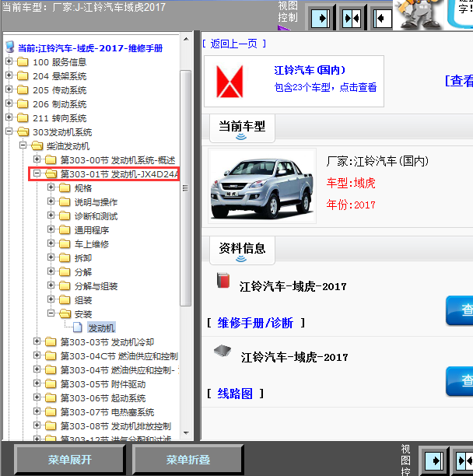
Task: Click the top view-control left-arrow icon
Action: (382, 19)
